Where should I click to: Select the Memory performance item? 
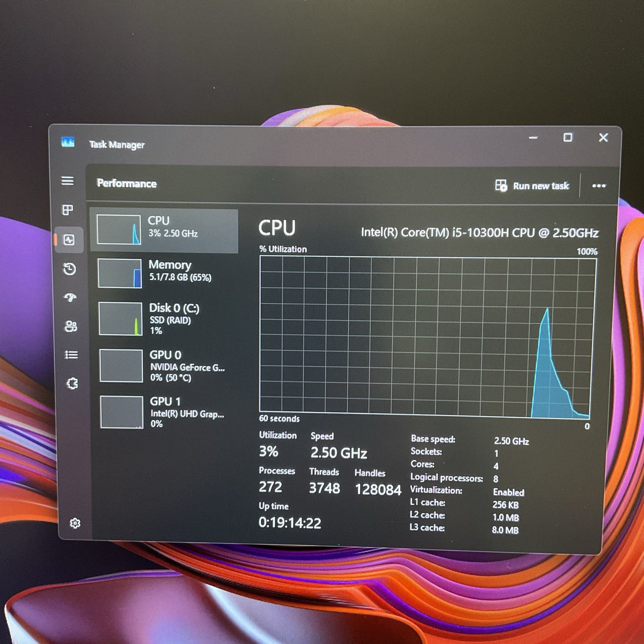coord(165,273)
